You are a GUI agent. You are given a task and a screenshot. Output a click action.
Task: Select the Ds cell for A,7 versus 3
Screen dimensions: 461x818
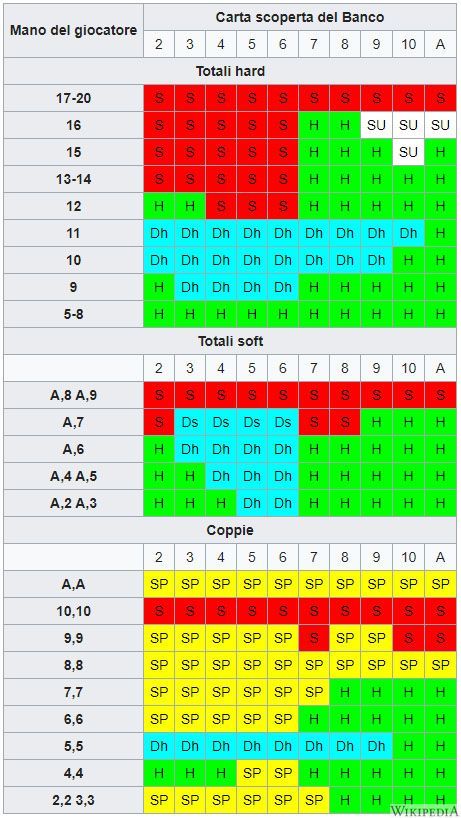[x=190, y=422]
